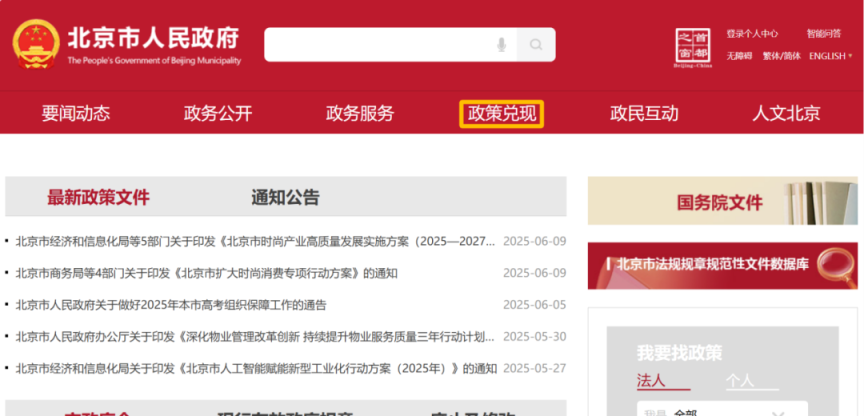Click 登录个人中心 link
Screen dimensions: 864x416
click(752, 33)
